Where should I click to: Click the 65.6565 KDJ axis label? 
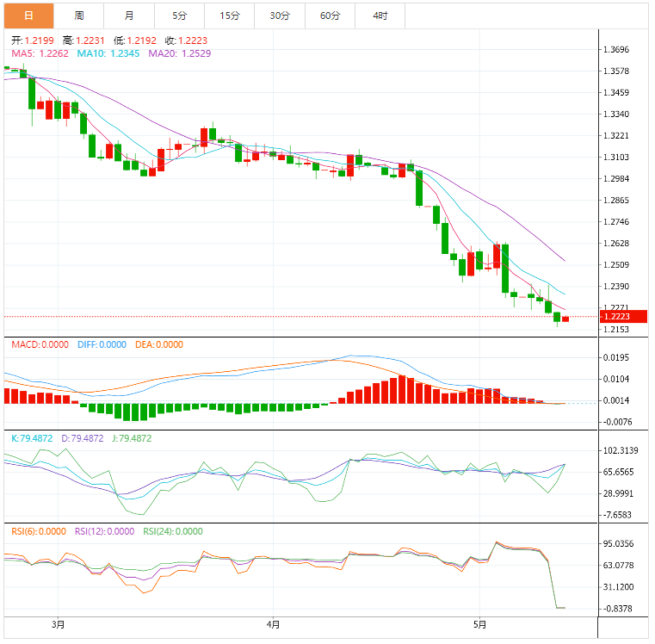point(619,472)
